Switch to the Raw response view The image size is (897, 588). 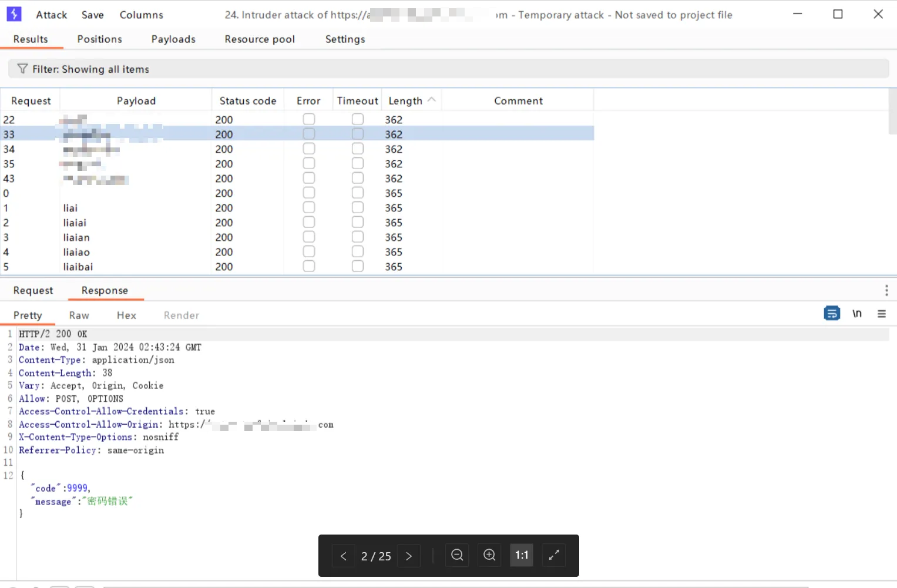[x=79, y=315]
